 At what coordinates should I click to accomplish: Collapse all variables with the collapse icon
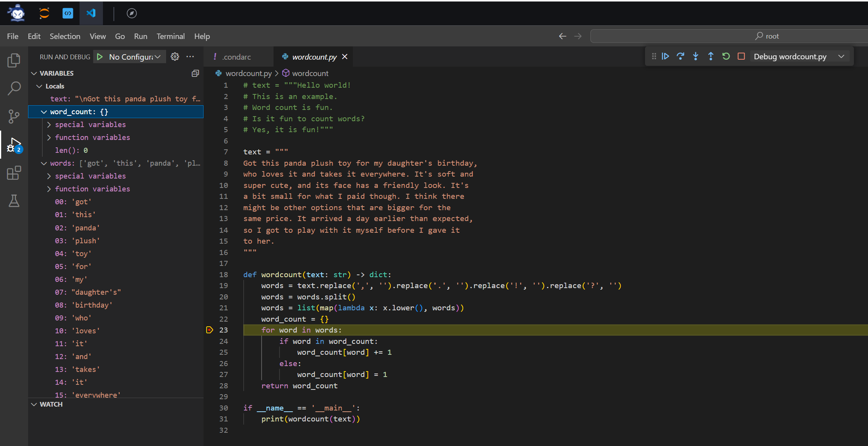tap(195, 73)
